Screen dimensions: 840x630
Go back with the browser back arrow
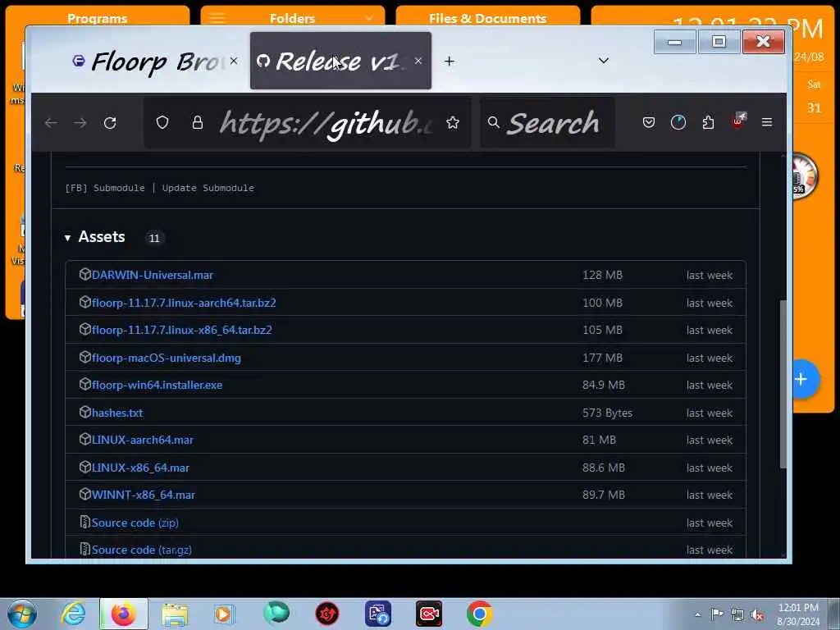(x=52, y=123)
